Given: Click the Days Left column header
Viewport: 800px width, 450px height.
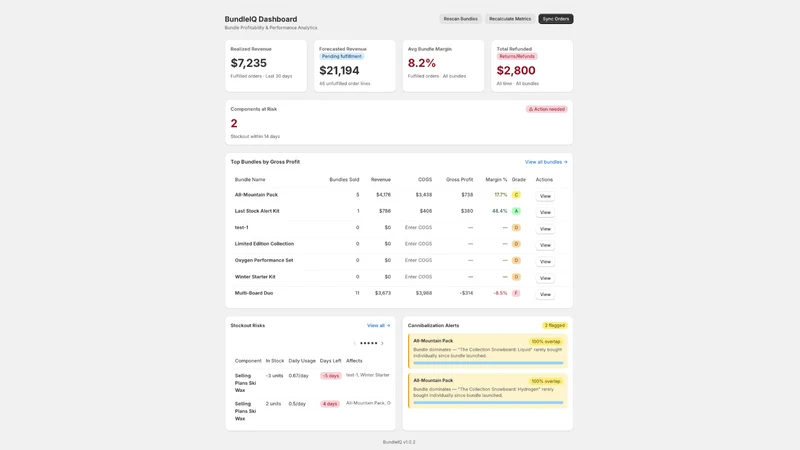Looking at the screenshot, I should 331,361.
